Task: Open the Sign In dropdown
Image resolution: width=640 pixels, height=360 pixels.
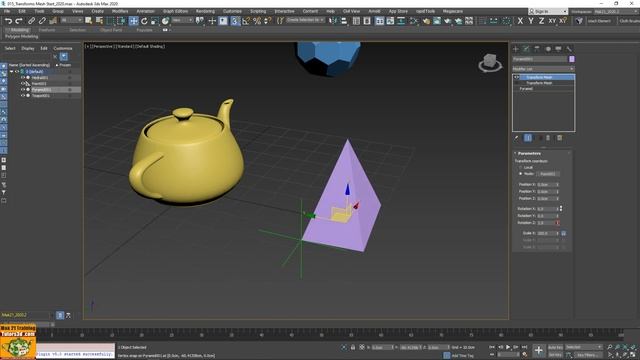Action: click(x=547, y=11)
